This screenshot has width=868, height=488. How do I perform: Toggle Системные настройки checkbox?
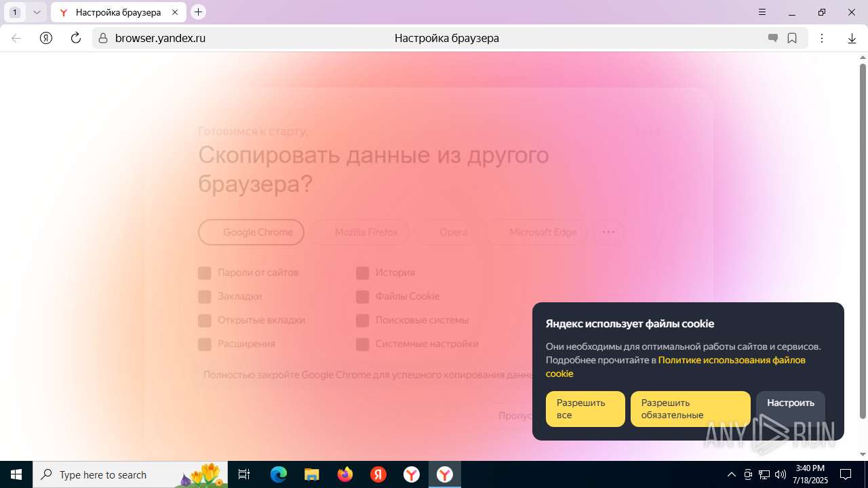coord(363,344)
